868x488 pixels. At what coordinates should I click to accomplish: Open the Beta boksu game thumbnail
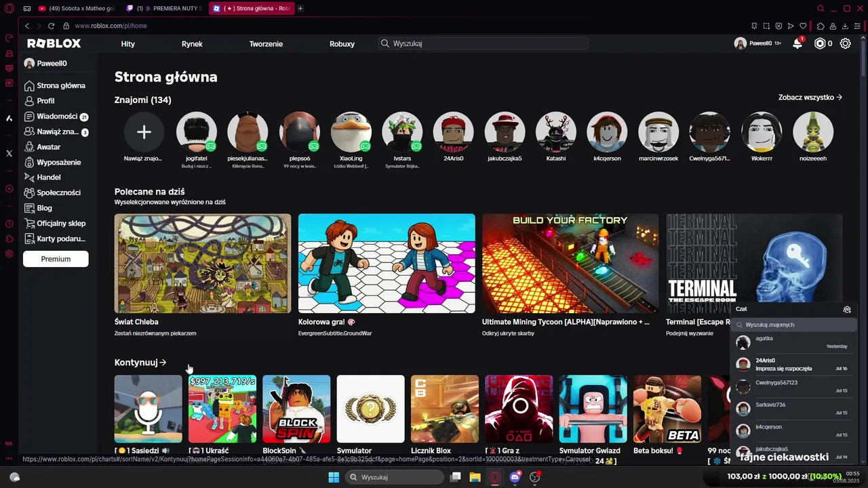tap(667, 409)
